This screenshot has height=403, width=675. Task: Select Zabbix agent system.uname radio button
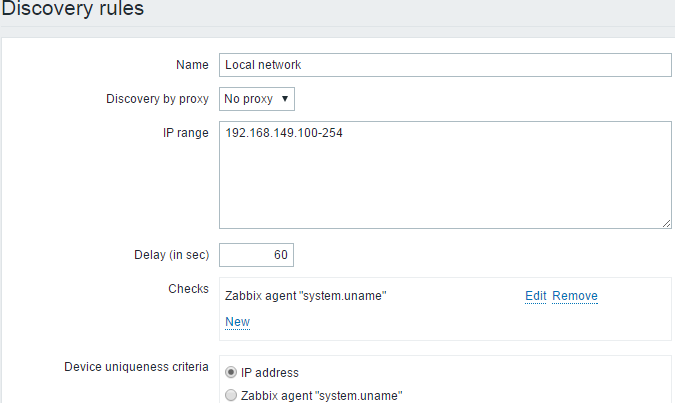click(231, 395)
